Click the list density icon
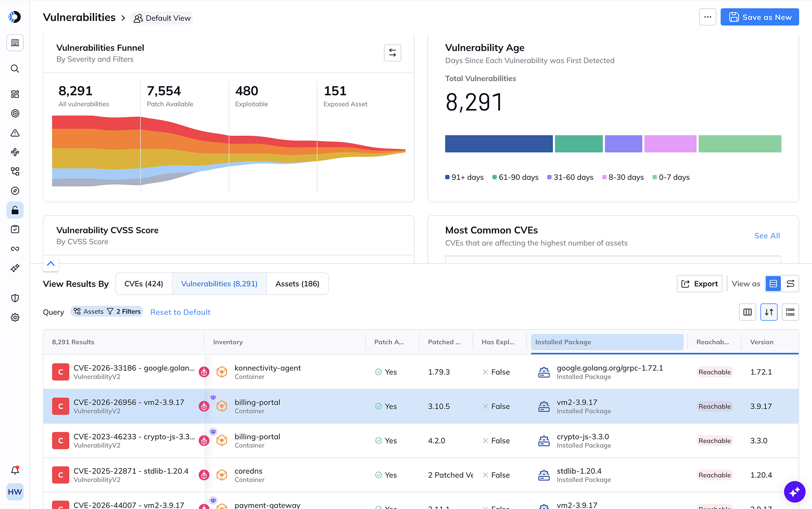Screen dimensions: 812x509 tap(790, 312)
